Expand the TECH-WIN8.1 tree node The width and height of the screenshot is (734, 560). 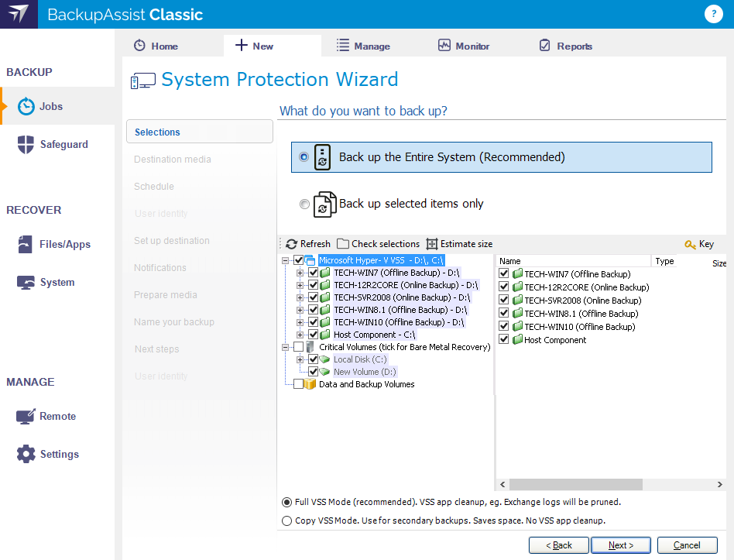pos(300,310)
